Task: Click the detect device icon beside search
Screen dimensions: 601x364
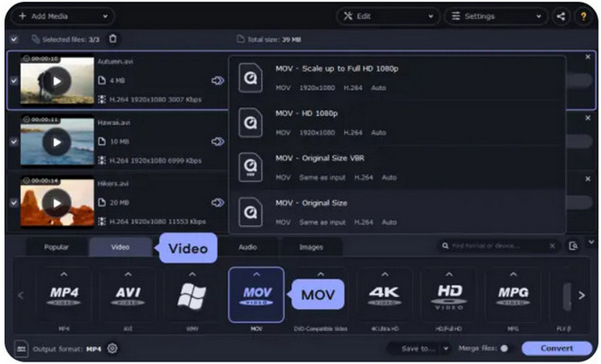Action: point(574,246)
